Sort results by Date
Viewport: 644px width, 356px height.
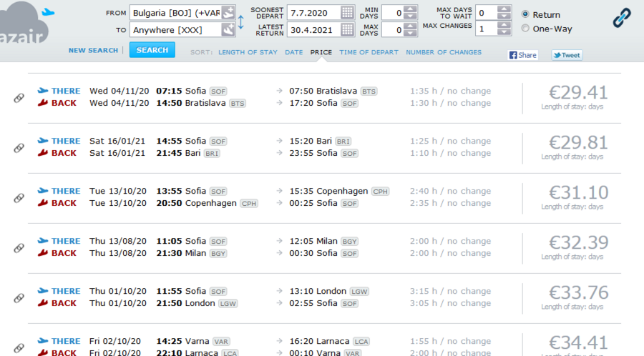(x=293, y=52)
